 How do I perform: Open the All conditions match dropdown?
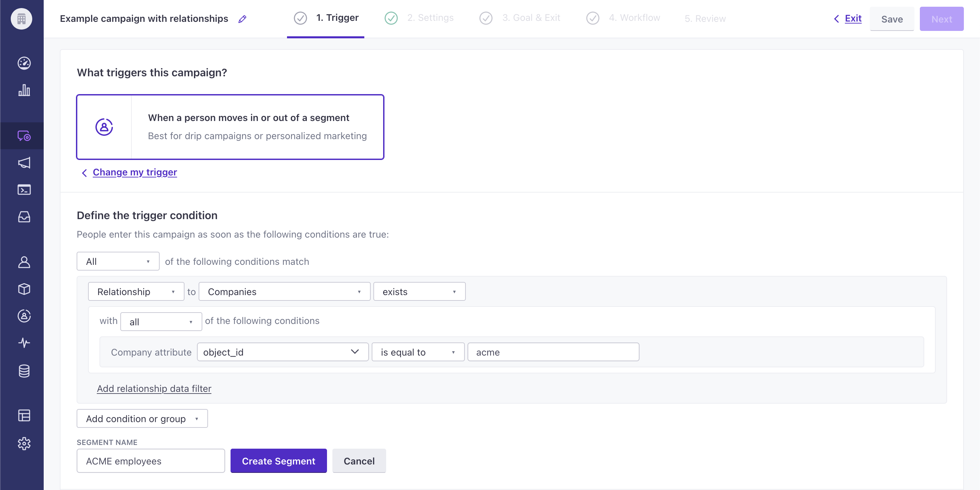tap(118, 261)
